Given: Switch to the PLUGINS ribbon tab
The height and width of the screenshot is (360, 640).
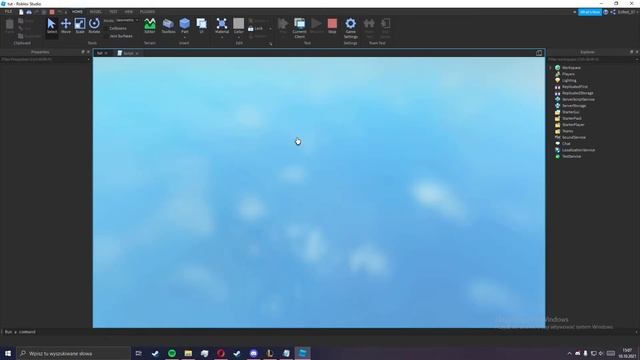Looking at the screenshot, I should click(x=147, y=12).
